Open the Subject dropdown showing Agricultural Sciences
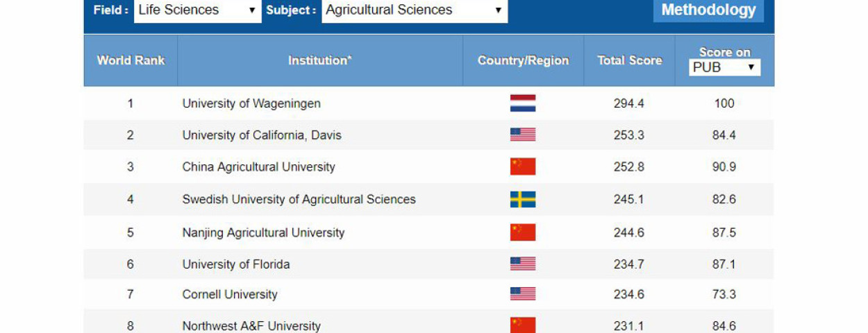The image size is (868, 333). 415,10
